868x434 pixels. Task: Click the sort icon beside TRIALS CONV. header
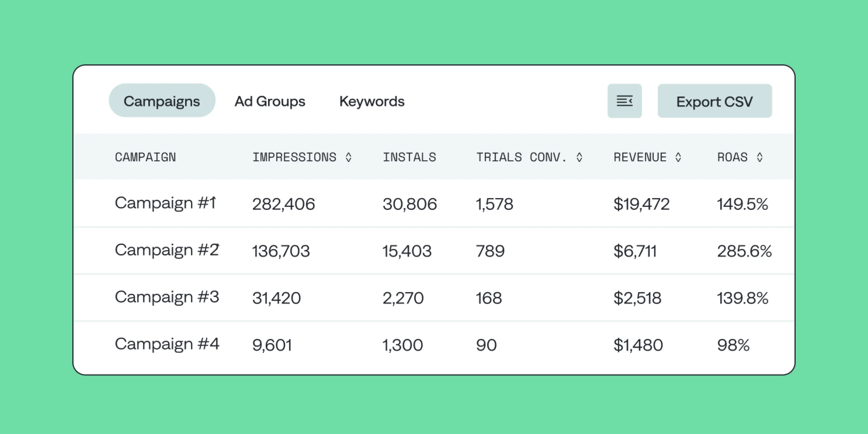tap(579, 157)
